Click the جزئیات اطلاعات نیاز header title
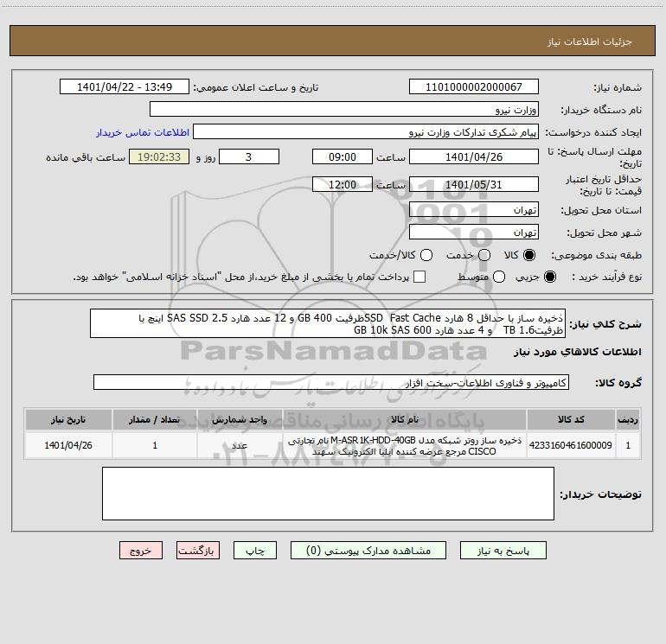The image size is (666, 644). click(x=589, y=41)
